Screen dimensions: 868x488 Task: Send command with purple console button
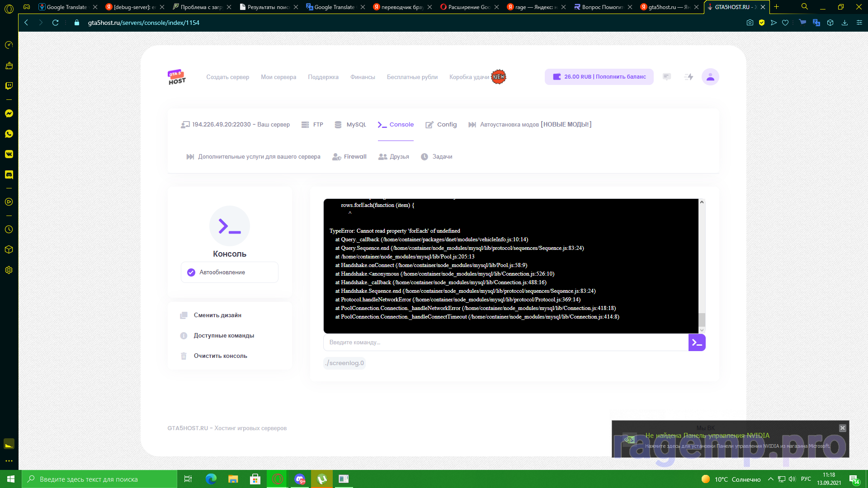pyautogui.click(x=697, y=343)
